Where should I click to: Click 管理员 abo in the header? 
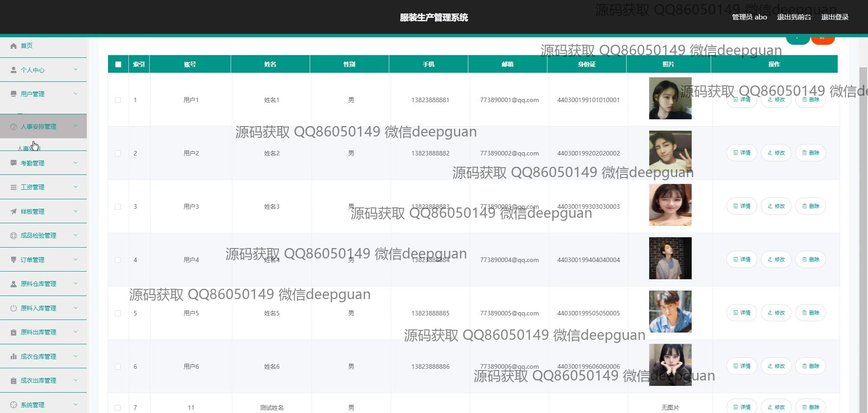750,17
